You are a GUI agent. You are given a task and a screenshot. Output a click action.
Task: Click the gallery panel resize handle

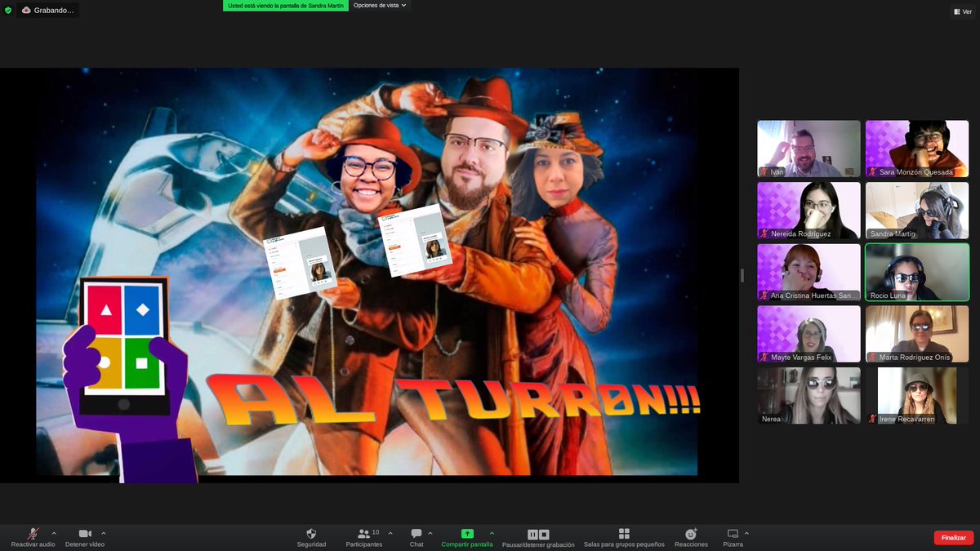(x=742, y=275)
